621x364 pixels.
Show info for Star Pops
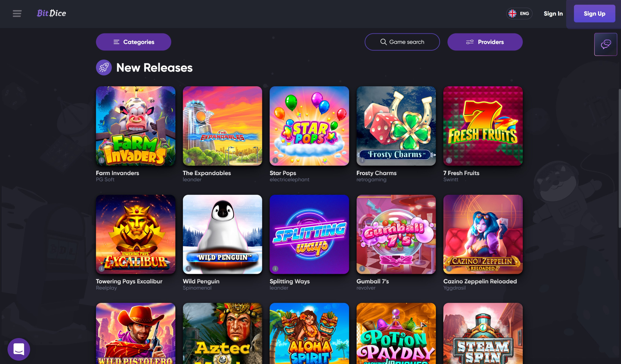tap(275, 160)
